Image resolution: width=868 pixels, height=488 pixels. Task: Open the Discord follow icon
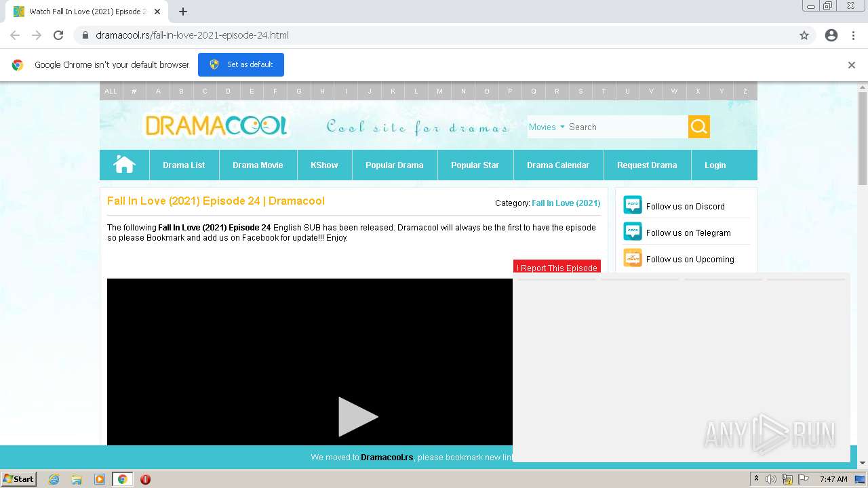(x=633, y=205)
